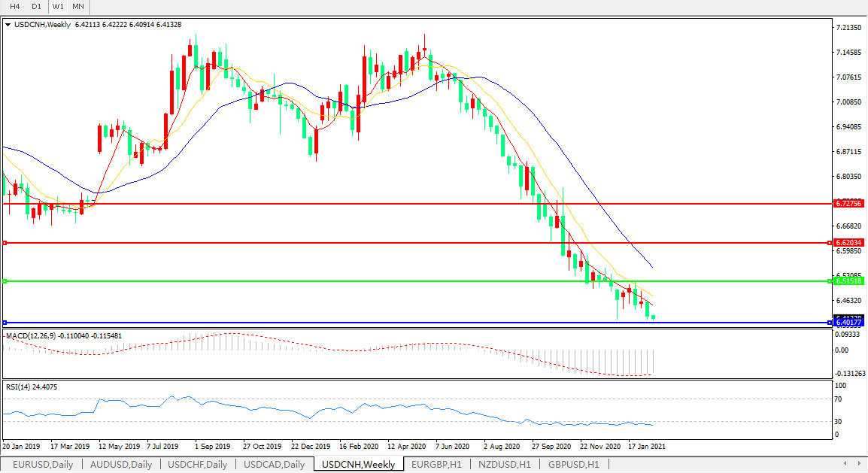868x473 pixels.
Task: Click the RSI(14) indicator label
Action: 20,387
